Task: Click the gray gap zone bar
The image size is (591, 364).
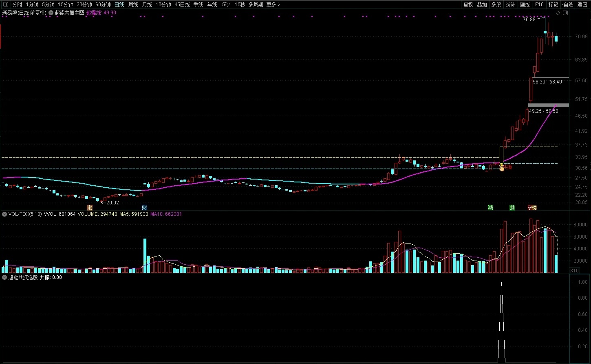Action: click(x=549, y=105)
